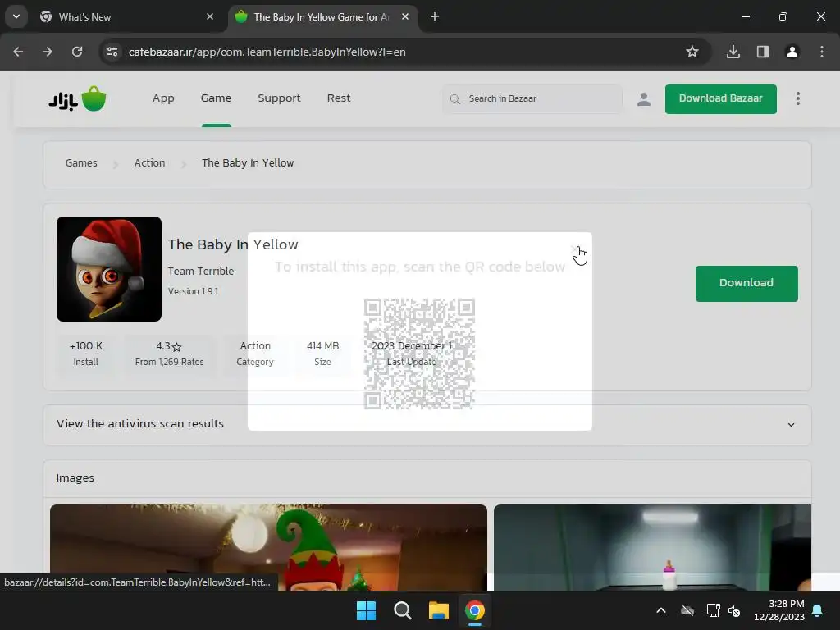Go back to the previous page
840x630 pixels.
tap(18, 52)
